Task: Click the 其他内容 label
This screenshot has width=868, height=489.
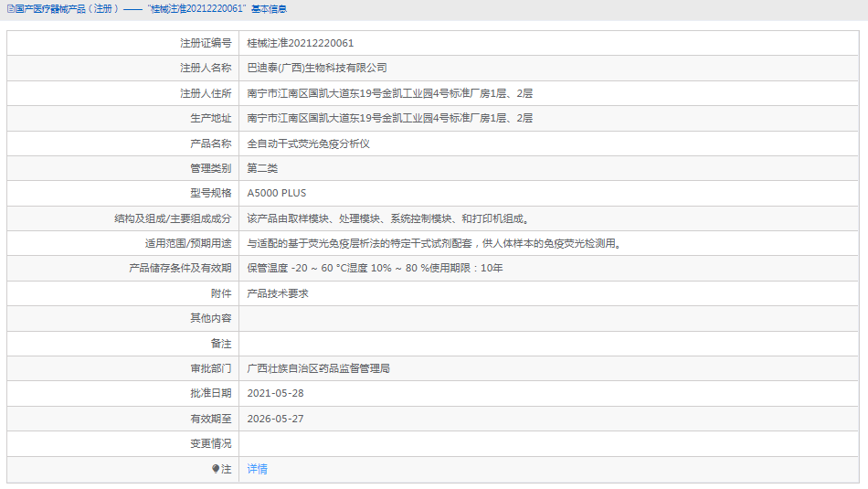Action: [211, 318]
